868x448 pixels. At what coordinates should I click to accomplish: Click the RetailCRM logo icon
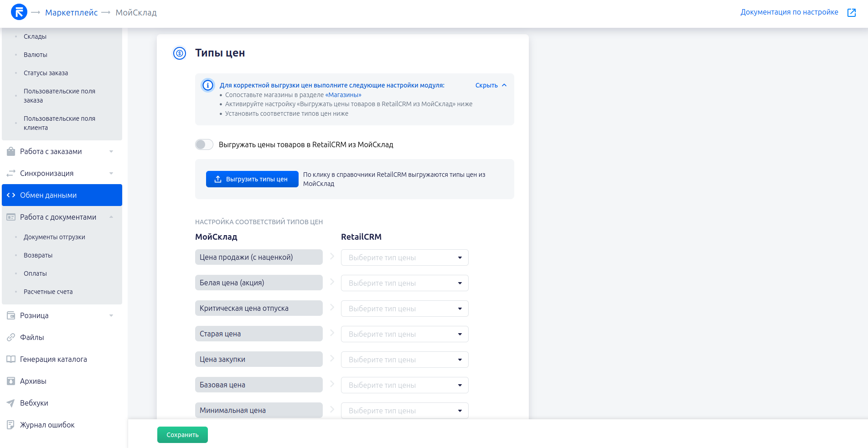tap(19, 12)
